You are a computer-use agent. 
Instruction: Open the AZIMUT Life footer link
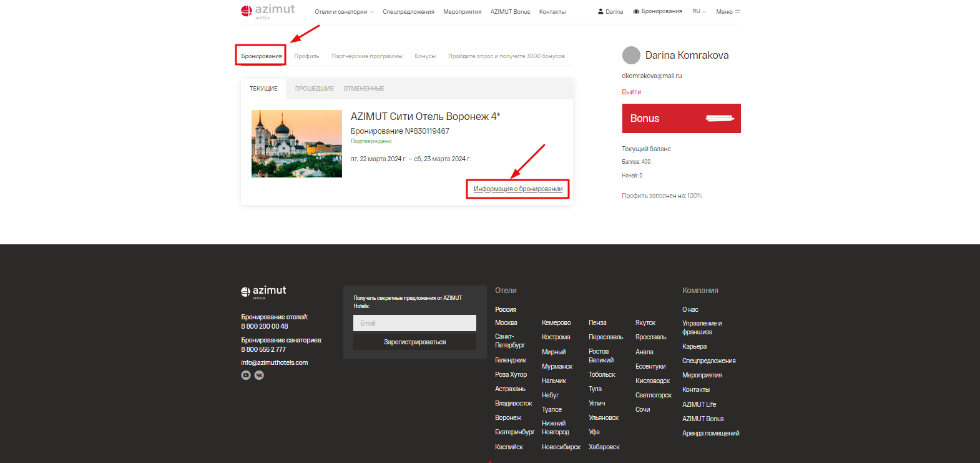(x=699, y=404)
